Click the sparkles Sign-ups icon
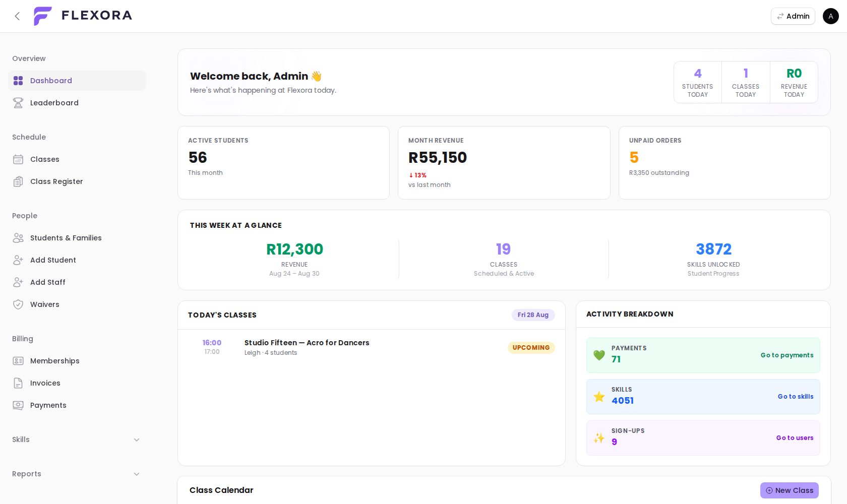Screen dimensions: 847x504 pos(599,438)
